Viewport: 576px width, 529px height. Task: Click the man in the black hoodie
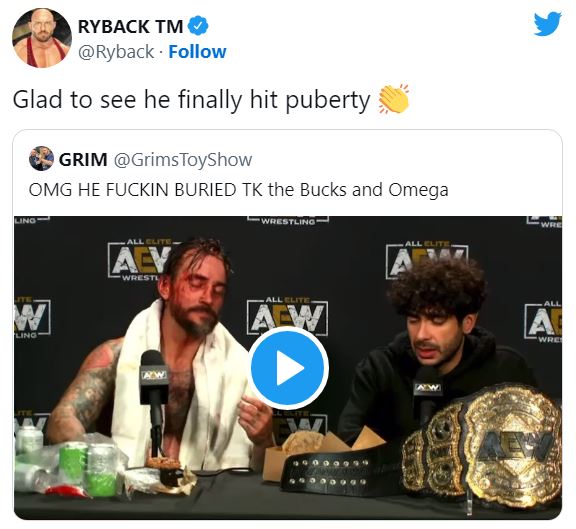coord(432,349)
